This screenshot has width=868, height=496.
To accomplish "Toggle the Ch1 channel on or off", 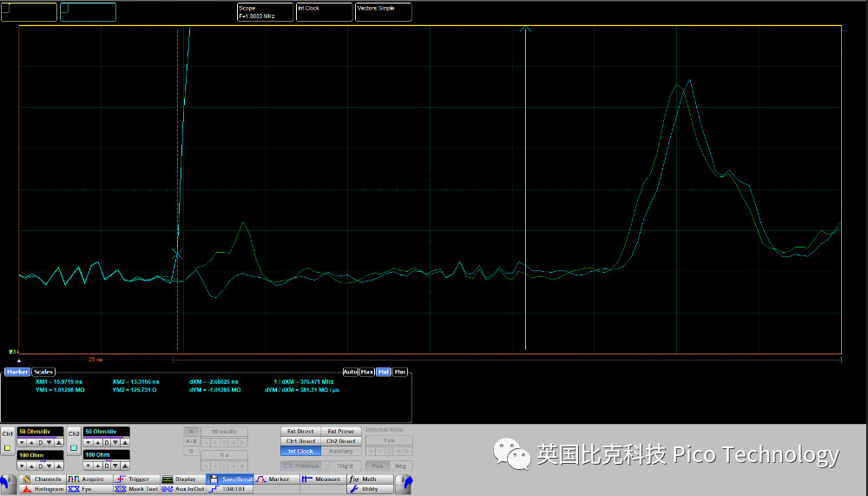I will click(8, 433).
